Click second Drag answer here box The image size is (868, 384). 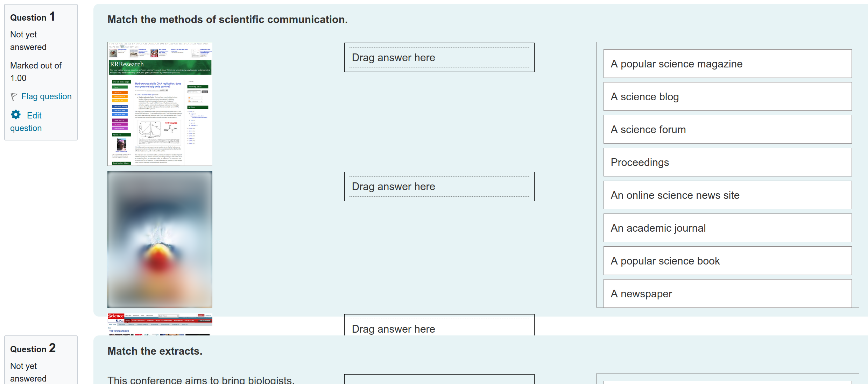coord(439,187)
